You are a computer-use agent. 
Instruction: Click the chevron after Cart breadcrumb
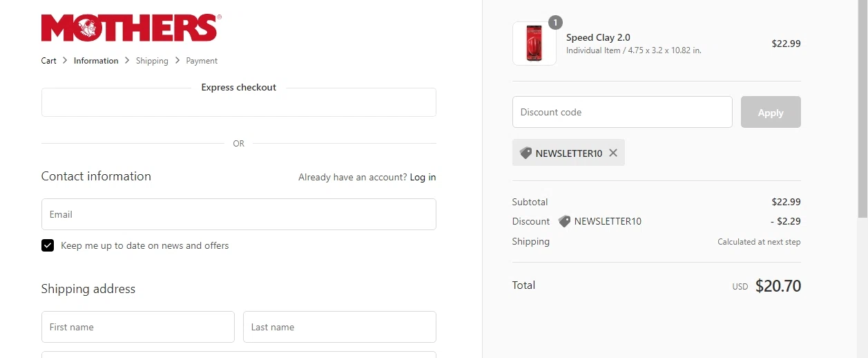pos(65,60)
